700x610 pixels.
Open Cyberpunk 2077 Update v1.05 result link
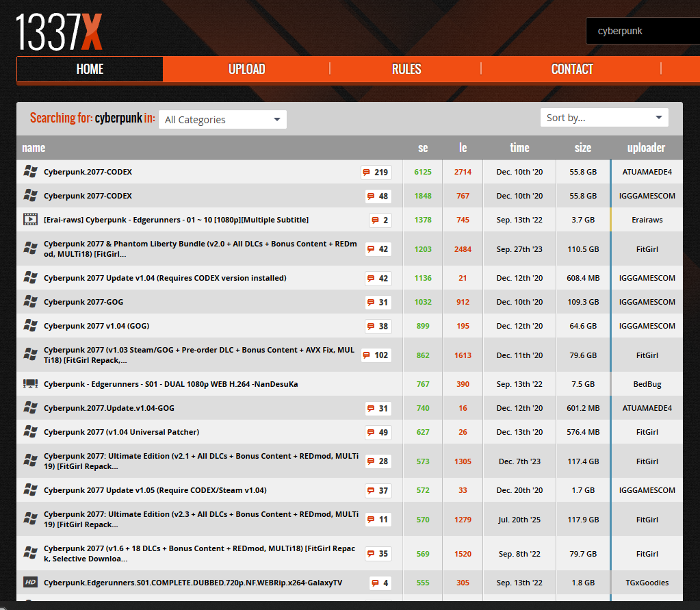point(155,490)
